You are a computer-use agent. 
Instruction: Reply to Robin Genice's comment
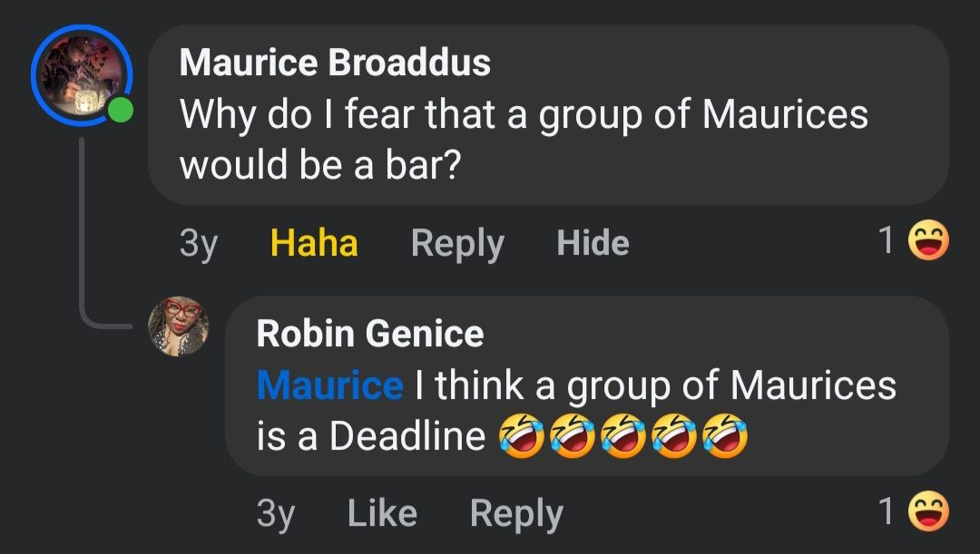click(515, 513)
